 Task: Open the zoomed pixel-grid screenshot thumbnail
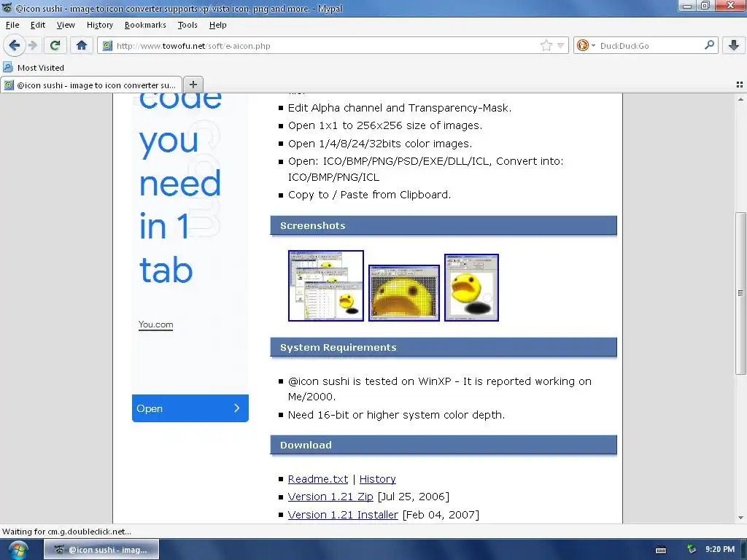coord(404,293)
